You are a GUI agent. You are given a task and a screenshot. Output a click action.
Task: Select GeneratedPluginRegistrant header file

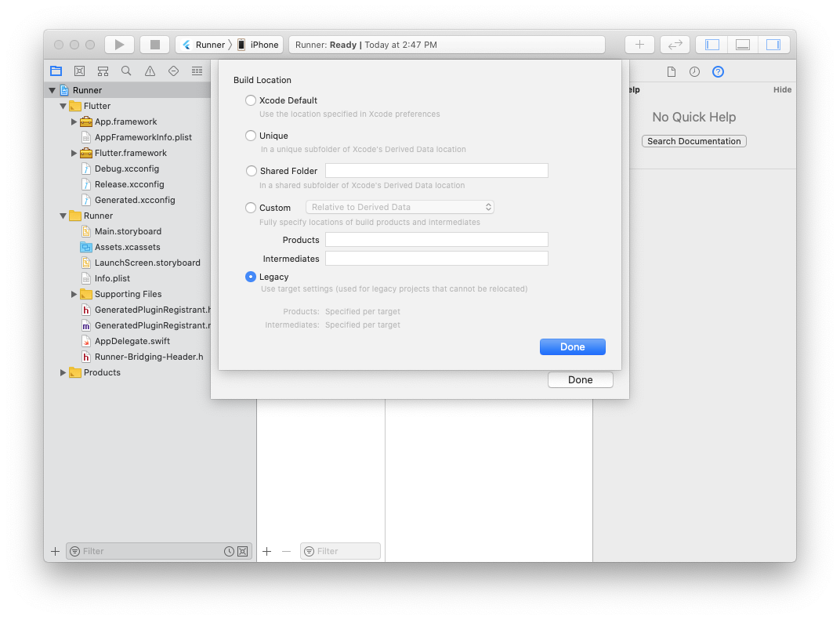pos(146,310)
